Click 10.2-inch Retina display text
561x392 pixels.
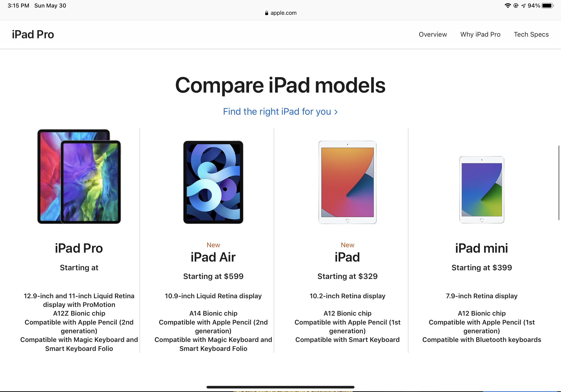tap(347, 296)
